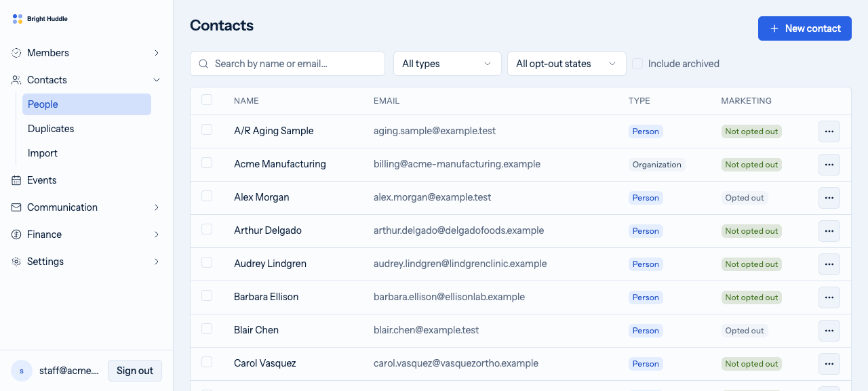868x391 pixels.
Task: Select the Blair Chen row checkbox
Action: (x=207, y=329)
